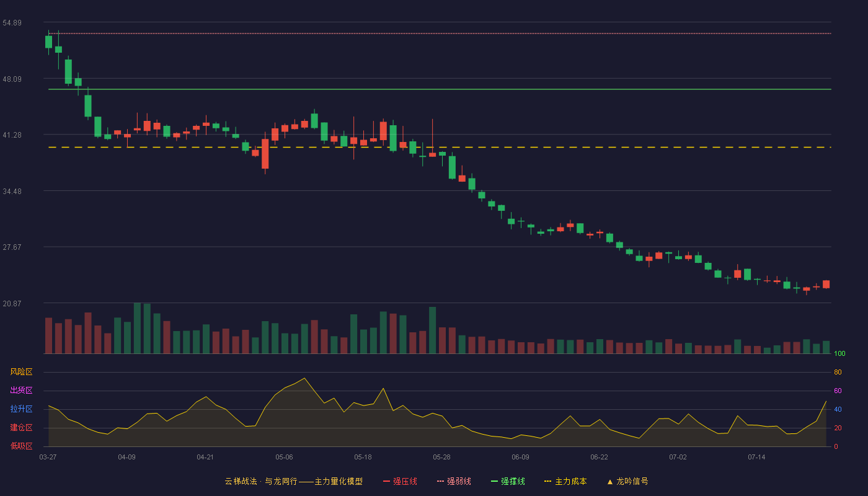Click the green 强撑线 legend line marker
The height and width of the screenshot is (496, 868).
tap(494, 481)
